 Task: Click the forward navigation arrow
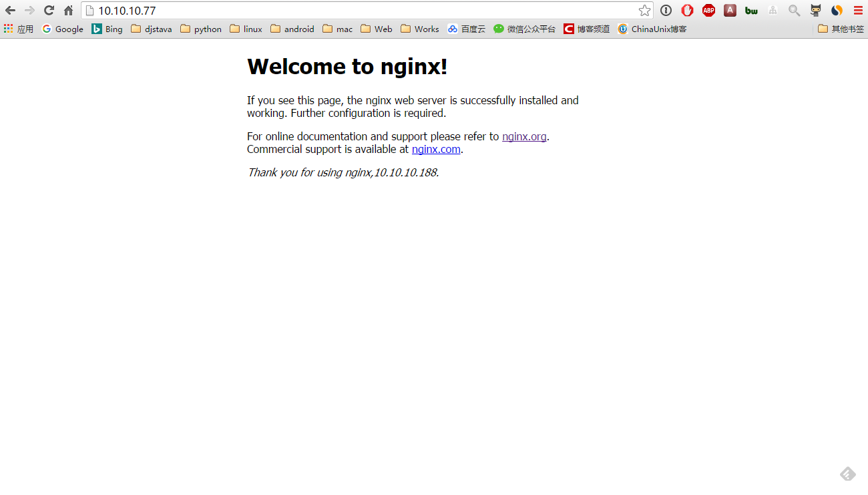(x=29, y=10)
